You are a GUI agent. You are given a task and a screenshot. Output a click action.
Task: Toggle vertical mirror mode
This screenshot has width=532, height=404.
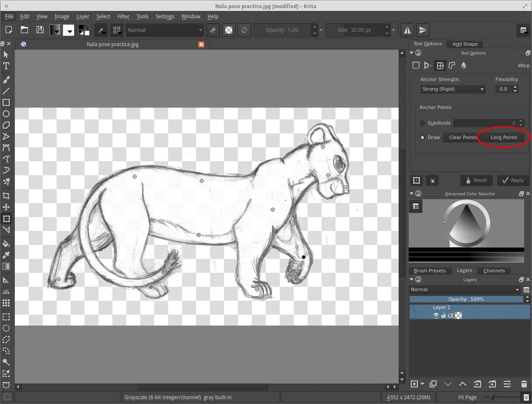(423, 30)
